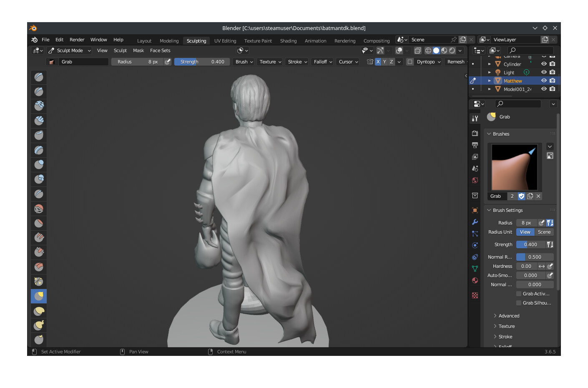Select the Elastic Deform brush tool
The width and height of the screenshot is (588, 388).
coord(39,311)
